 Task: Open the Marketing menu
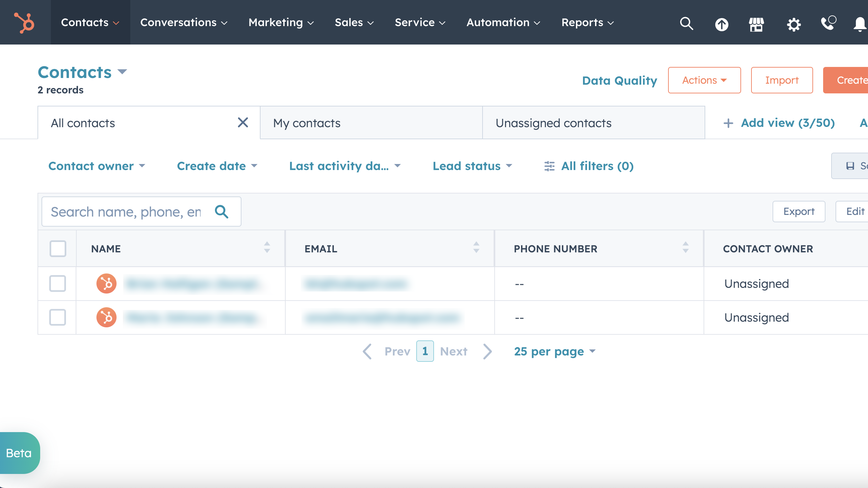(281, 22)
